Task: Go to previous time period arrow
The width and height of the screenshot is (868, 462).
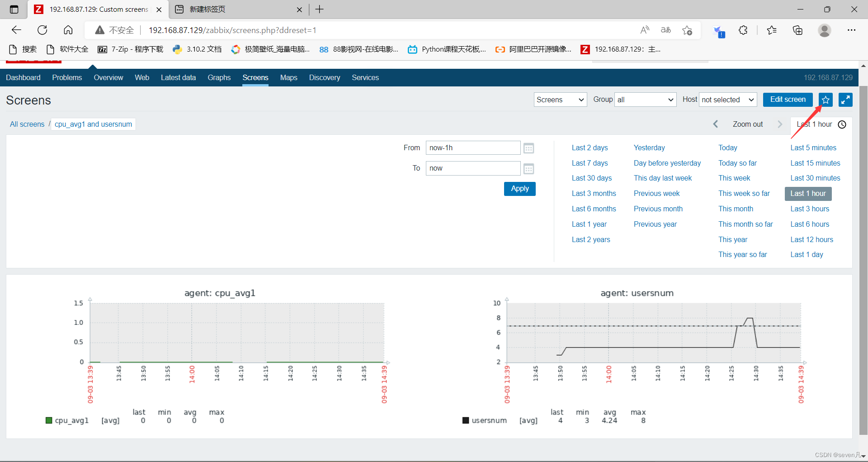Action: (x=715, y=124)
